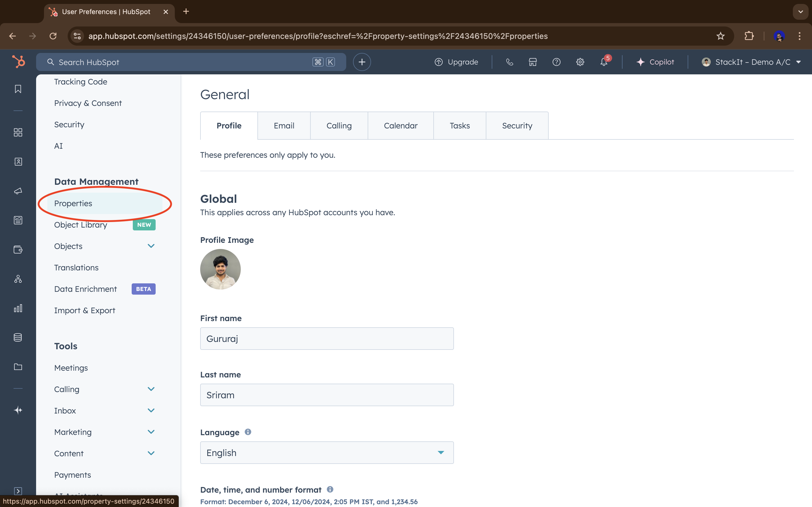Click the profile image thumbnail

(220, 269)
